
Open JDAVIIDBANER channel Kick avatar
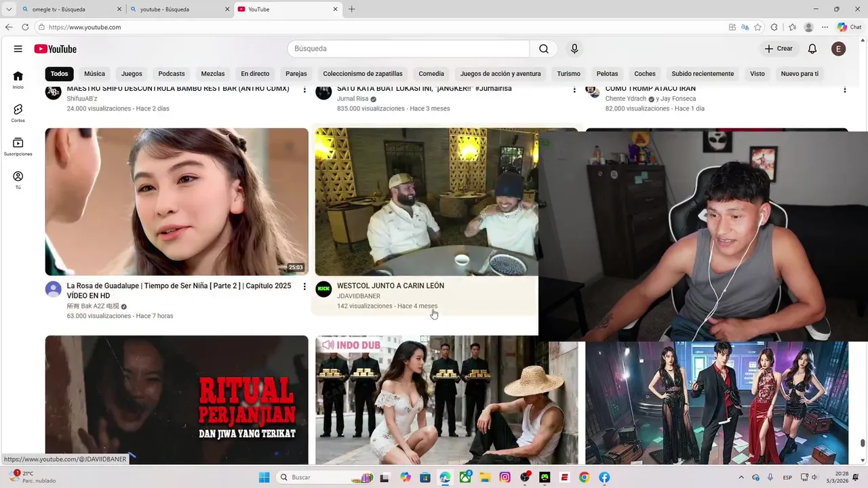click(323, 289)
